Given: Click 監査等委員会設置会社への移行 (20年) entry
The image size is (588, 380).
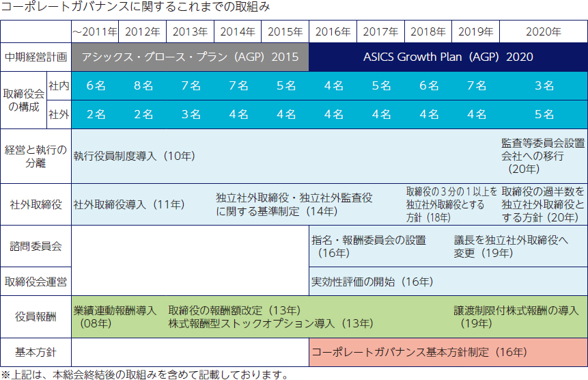Looking at the screenshot, I should pyautogui.click(x=543, y=156).
